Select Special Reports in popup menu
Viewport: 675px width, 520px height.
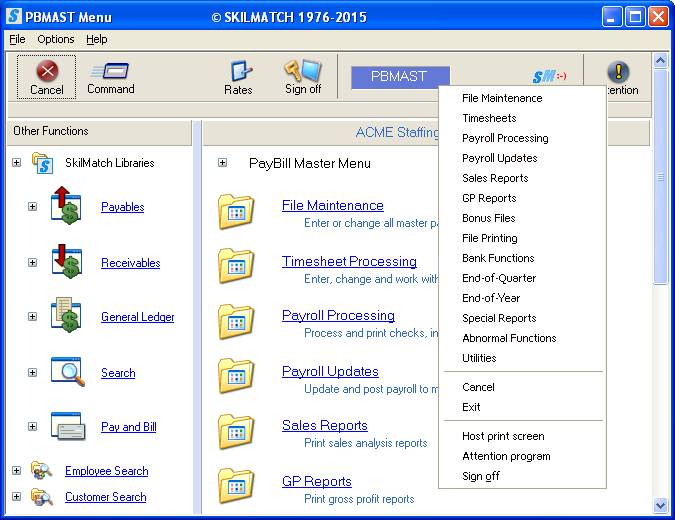[522, 318]
